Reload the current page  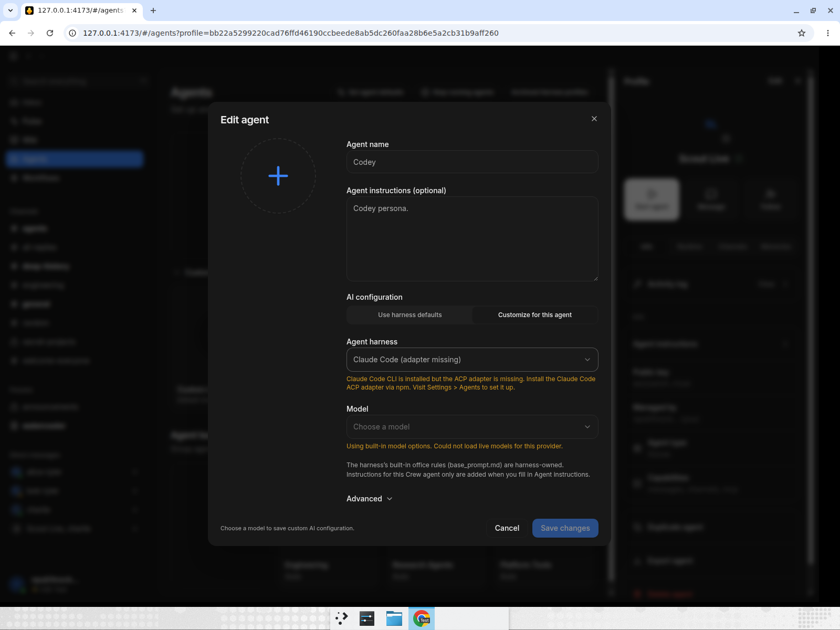coord(50,33)
